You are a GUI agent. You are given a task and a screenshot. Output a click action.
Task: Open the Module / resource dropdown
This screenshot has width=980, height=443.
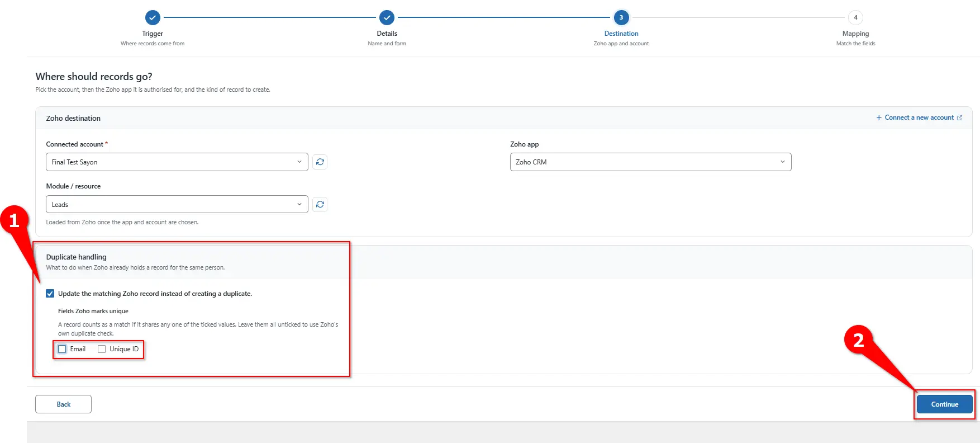coord(177,205)
